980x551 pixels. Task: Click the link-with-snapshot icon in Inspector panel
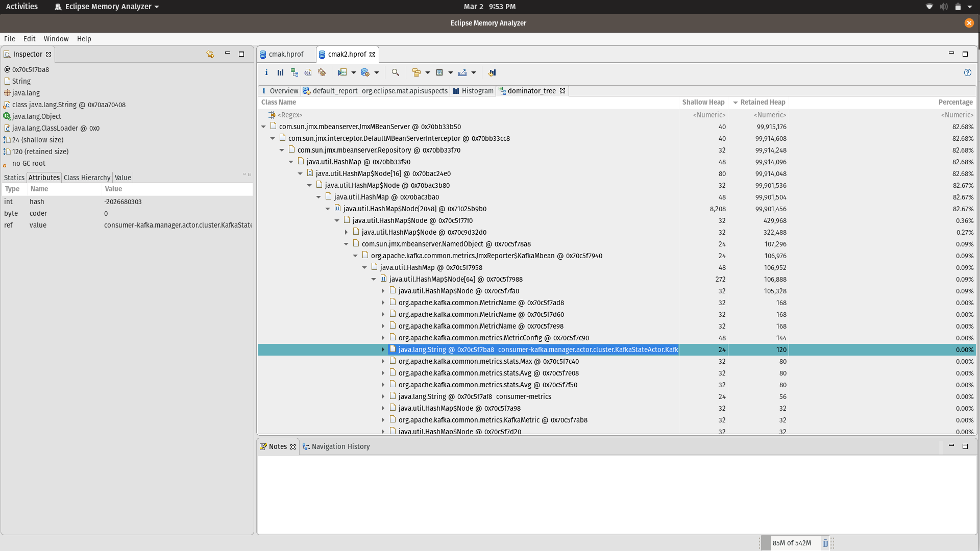click(x=210, y=54)
